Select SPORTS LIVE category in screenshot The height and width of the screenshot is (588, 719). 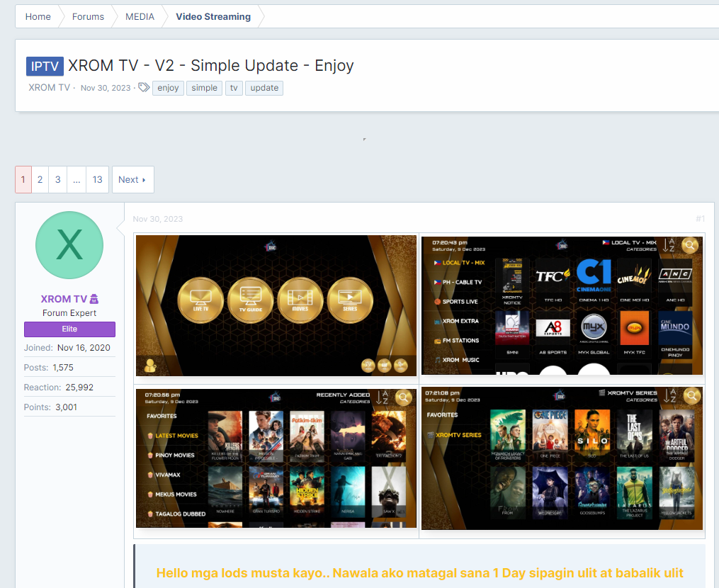click(456, 302)
